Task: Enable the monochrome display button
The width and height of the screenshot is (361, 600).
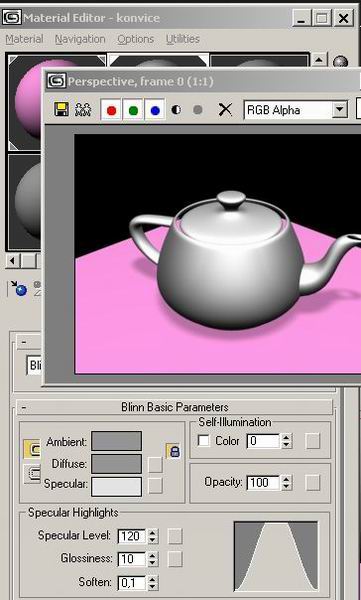Action: click(198, 110)
